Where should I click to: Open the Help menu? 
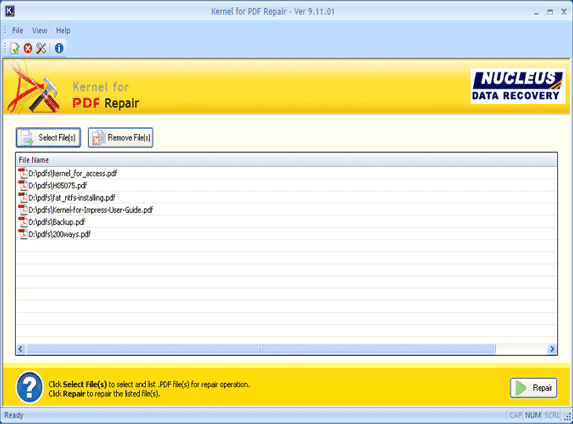[63, 31]
